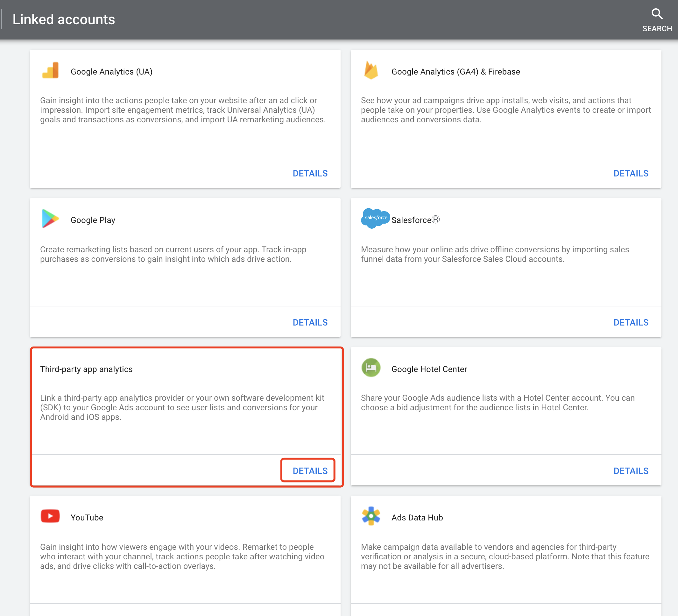Click description 'Make campaign data available to vendors'

[x=505, y=556]
